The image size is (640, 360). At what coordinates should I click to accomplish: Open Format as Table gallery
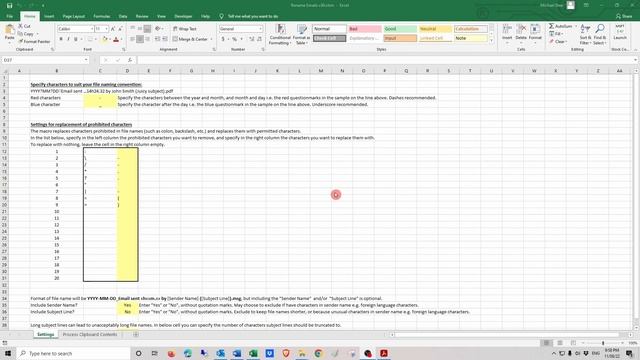[301, 34]
